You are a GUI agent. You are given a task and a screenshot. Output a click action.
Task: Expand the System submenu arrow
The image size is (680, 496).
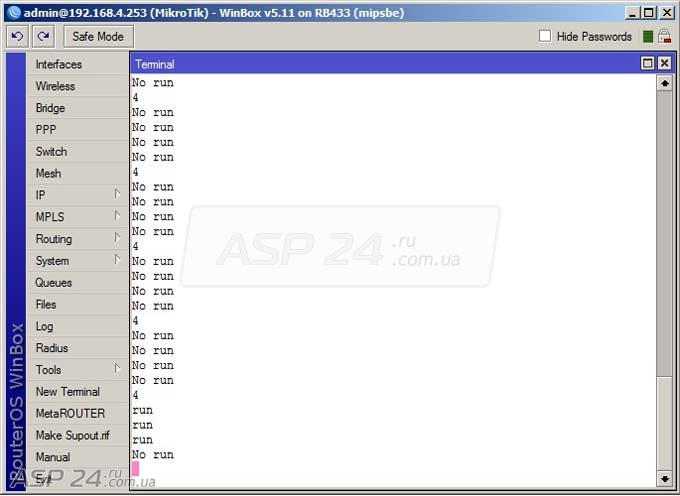pos(117,259)
